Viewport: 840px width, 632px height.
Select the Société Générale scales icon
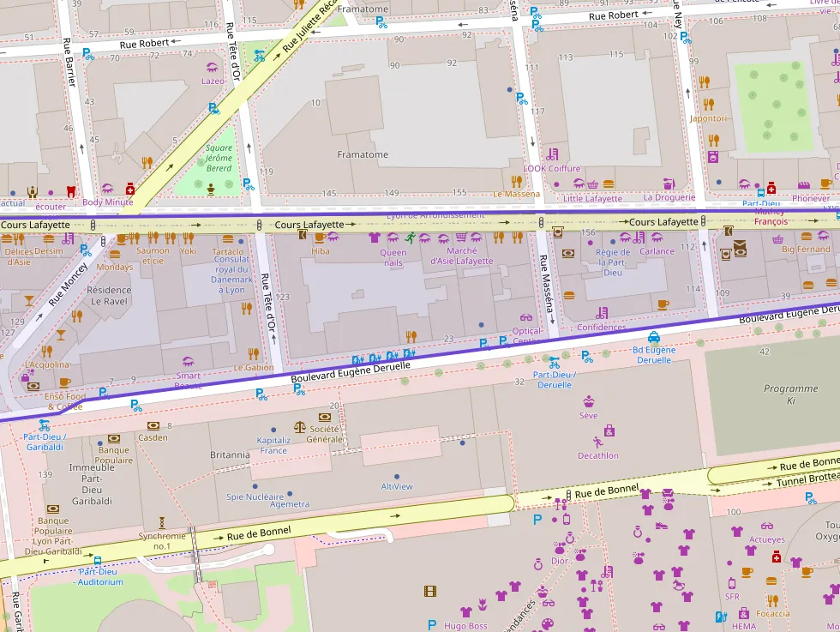pyautogui.click(x=299, y=426)
